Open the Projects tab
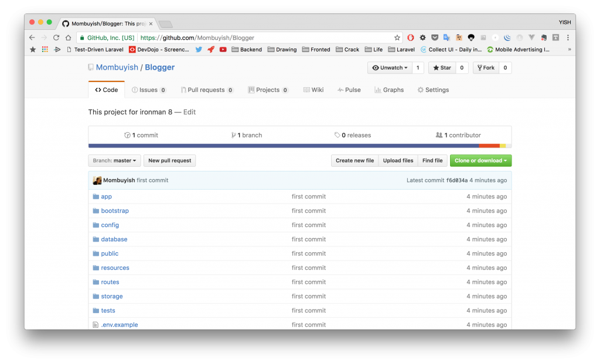 coord(268,90)
